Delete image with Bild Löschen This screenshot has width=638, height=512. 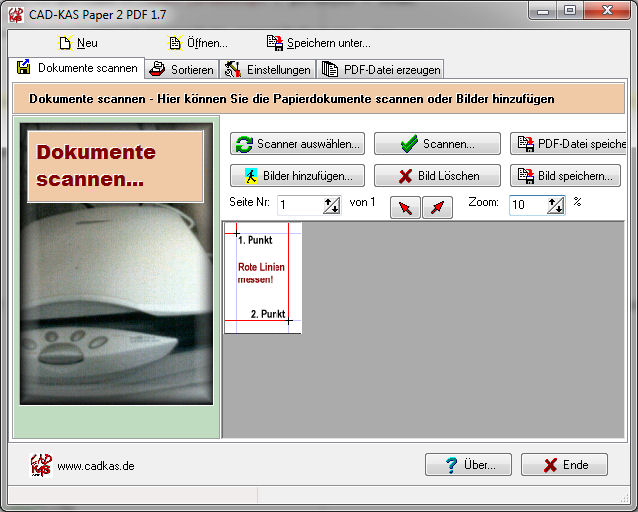(436, 176)
